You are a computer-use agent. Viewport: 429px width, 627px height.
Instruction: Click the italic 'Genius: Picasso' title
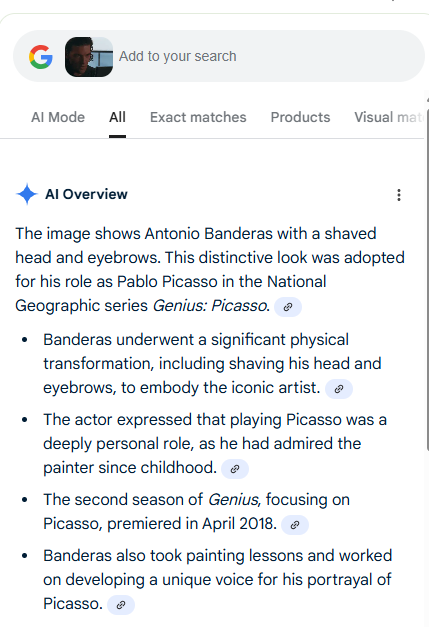click(210, 306)
